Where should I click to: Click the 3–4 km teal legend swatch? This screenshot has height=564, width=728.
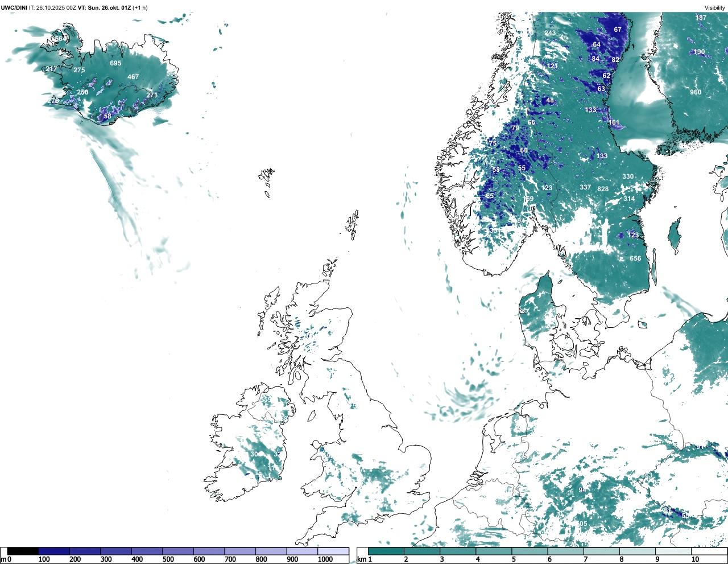[458, 551]
